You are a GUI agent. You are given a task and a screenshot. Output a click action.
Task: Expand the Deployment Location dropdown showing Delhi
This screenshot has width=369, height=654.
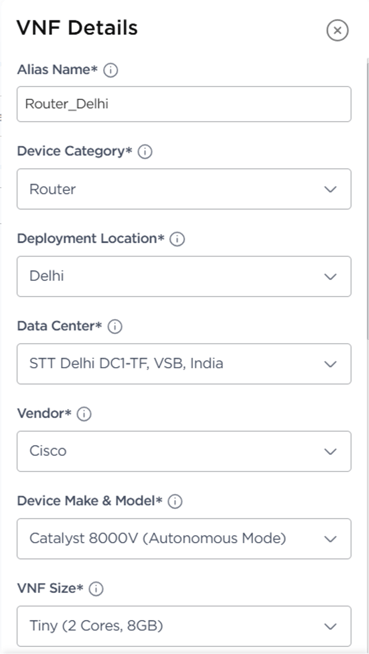184,276
